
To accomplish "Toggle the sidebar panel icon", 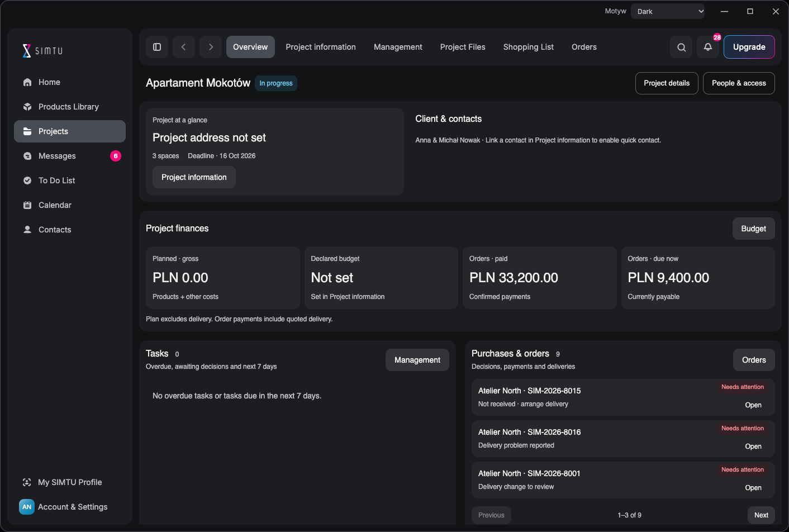I will [157, 47].
